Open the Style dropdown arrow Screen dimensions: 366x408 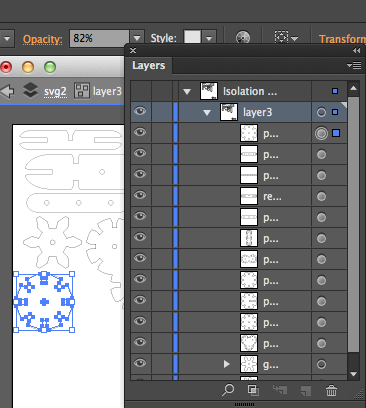(x=209, y=38)
